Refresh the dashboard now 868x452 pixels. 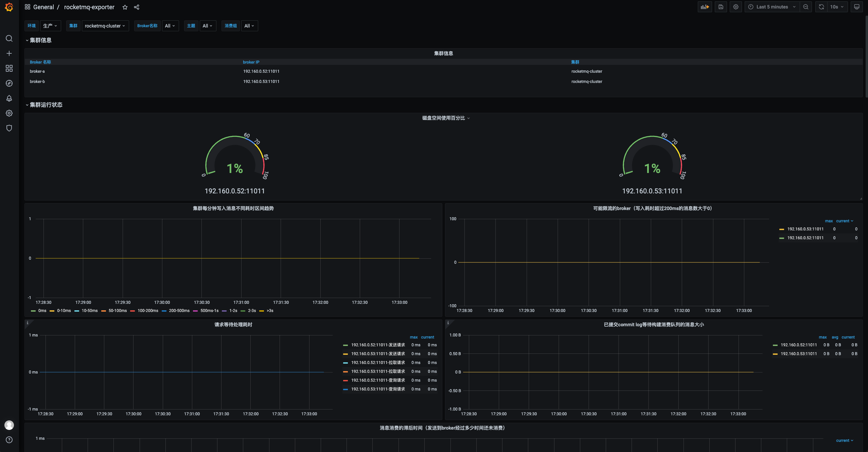821,7
